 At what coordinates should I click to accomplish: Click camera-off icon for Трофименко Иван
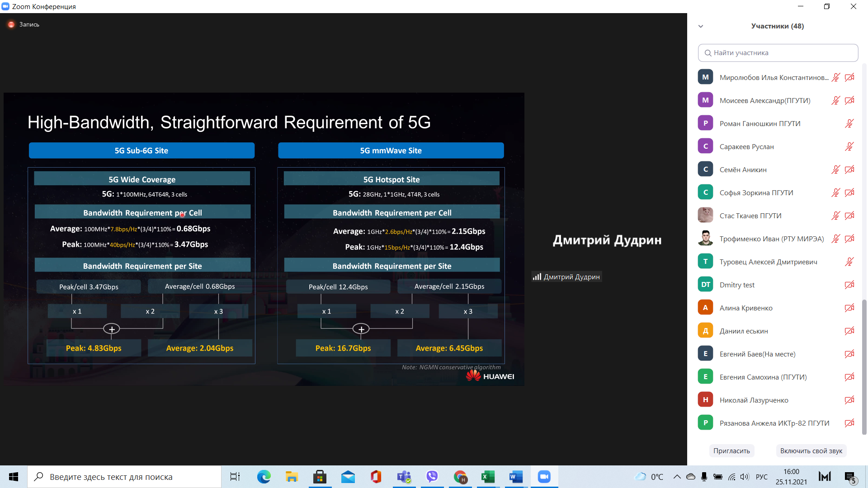[x=849, y=239]
